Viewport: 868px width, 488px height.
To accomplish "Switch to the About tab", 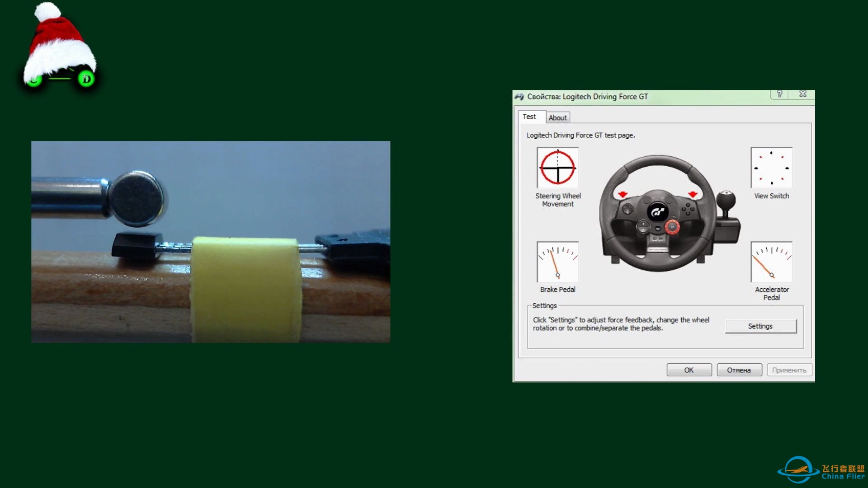I will [x=558, y=117].
